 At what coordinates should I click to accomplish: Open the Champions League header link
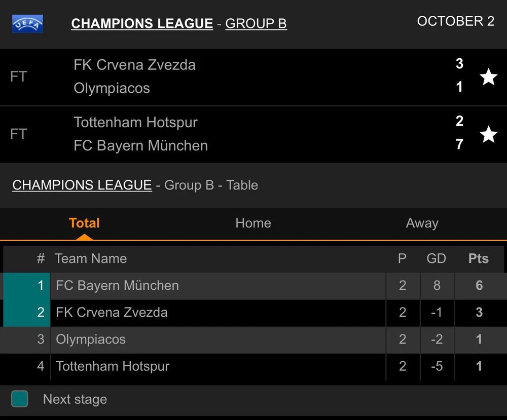(142, 24)
